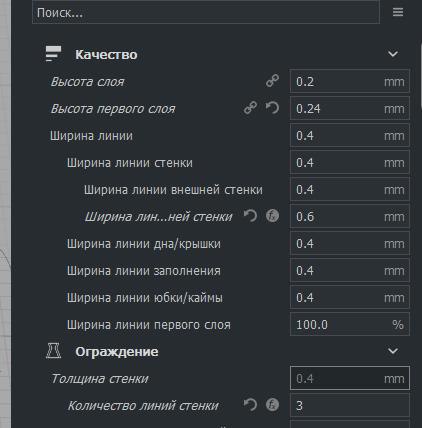Click the Ограждение section icon

click(x=53, y=351)
